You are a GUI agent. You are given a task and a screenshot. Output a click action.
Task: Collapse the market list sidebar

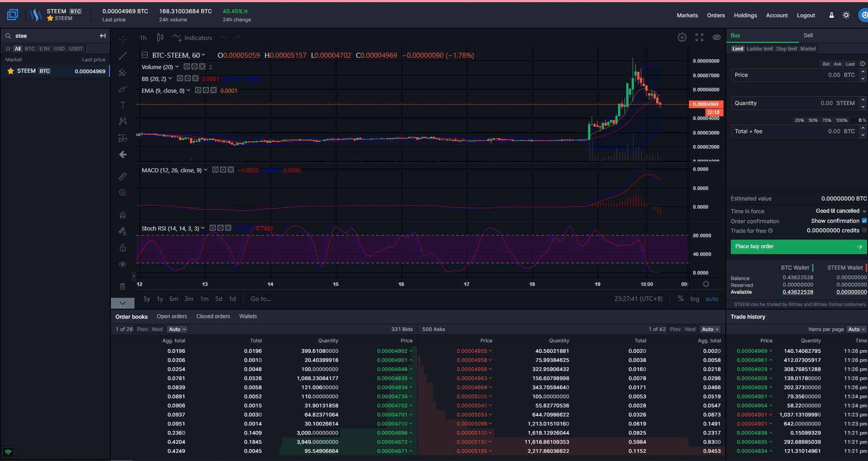click(103, 35)
